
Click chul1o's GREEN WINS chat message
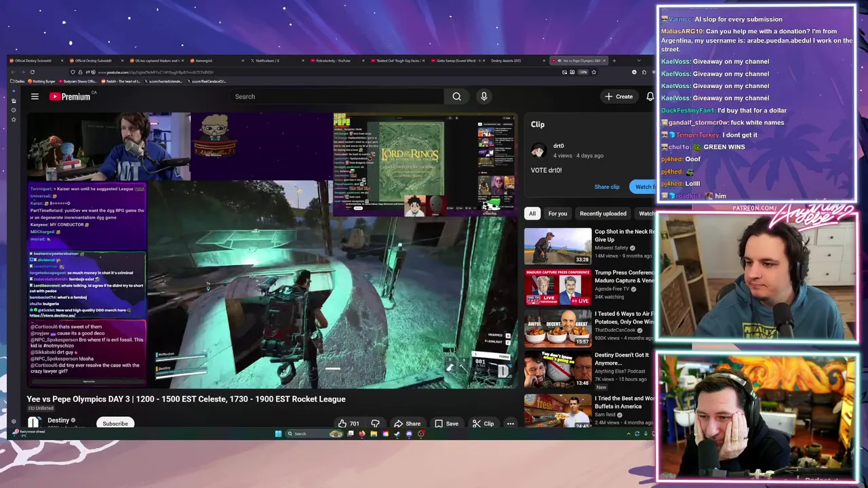703,147
